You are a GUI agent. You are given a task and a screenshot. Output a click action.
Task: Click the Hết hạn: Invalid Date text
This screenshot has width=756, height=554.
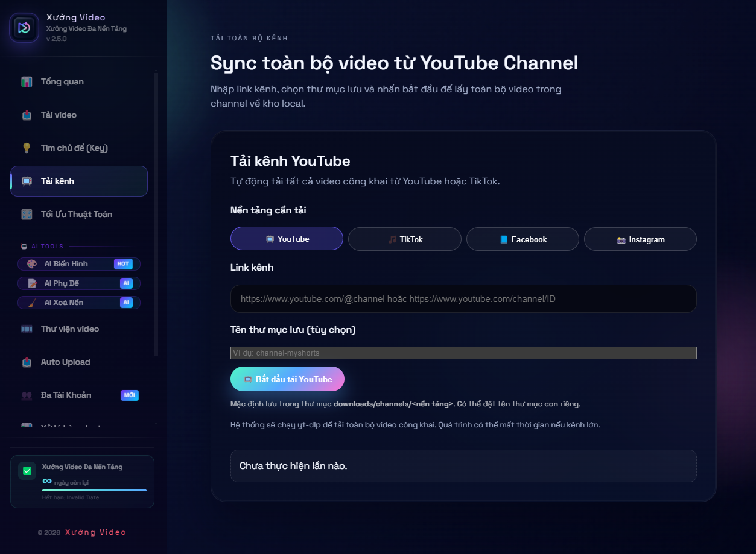point(71,497)
